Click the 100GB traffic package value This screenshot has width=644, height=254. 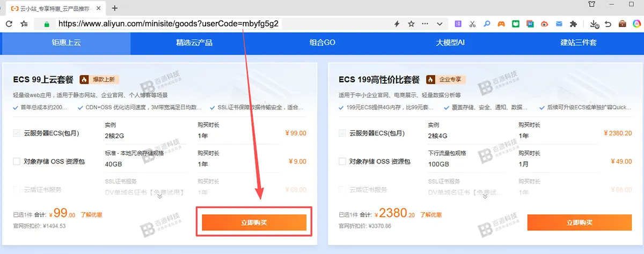point(438,164)
